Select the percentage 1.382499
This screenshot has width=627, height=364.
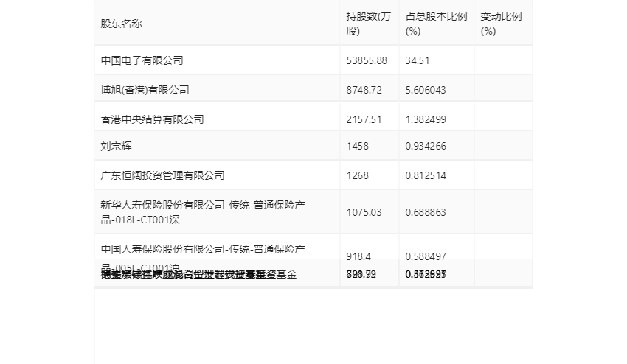(426, 119)
